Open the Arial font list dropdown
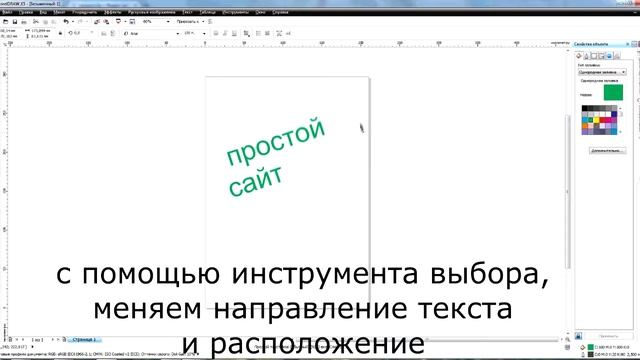 click(177, 33)
